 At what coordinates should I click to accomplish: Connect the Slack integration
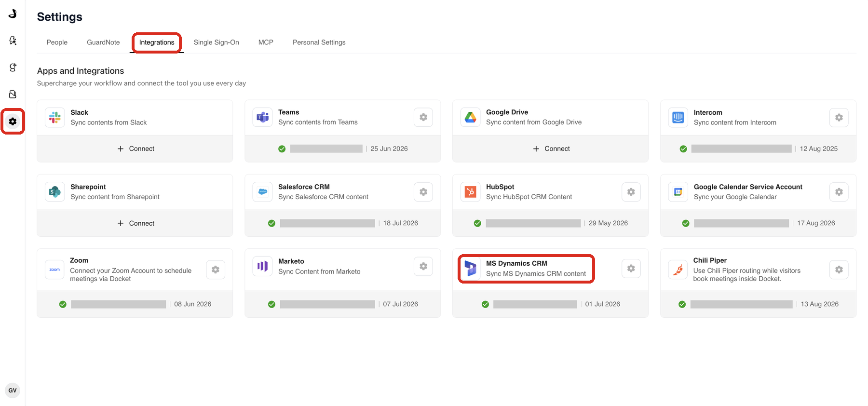136,149
